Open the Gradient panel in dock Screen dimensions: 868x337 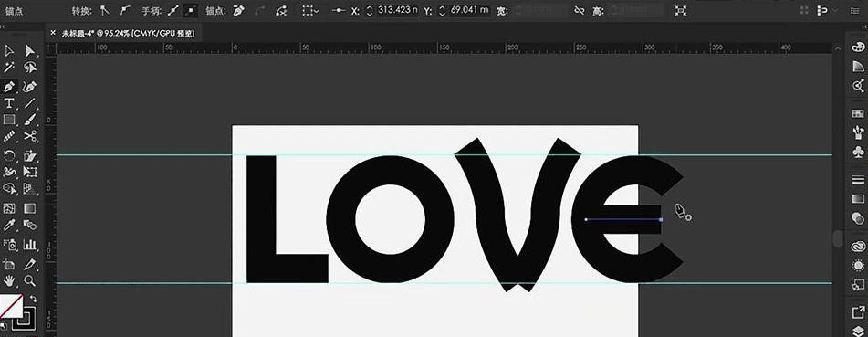(x=858, y=198)
